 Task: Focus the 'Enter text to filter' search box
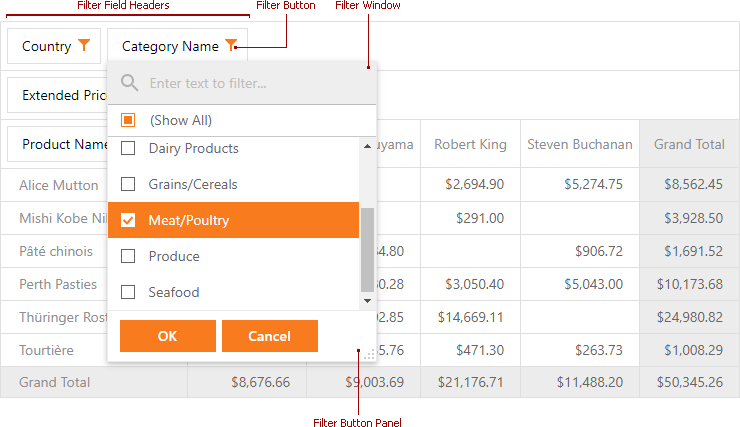pos(255,83)
